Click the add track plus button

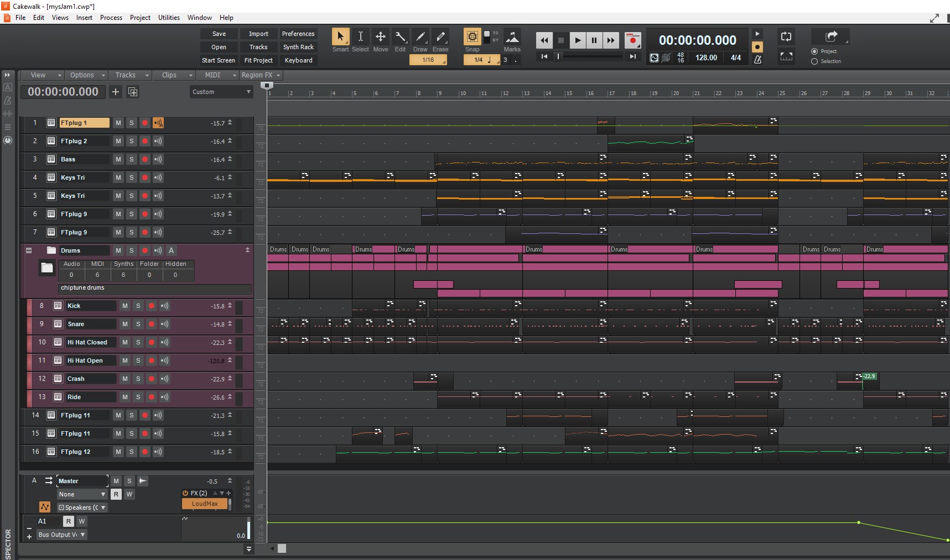coord(116,92)
